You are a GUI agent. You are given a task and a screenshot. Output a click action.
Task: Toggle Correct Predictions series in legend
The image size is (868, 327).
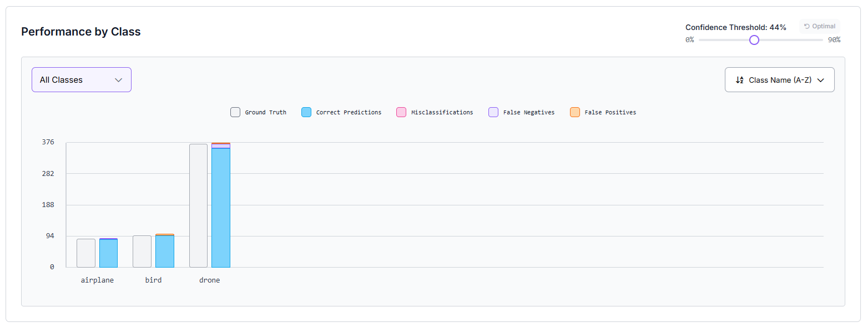coord(341,112)
